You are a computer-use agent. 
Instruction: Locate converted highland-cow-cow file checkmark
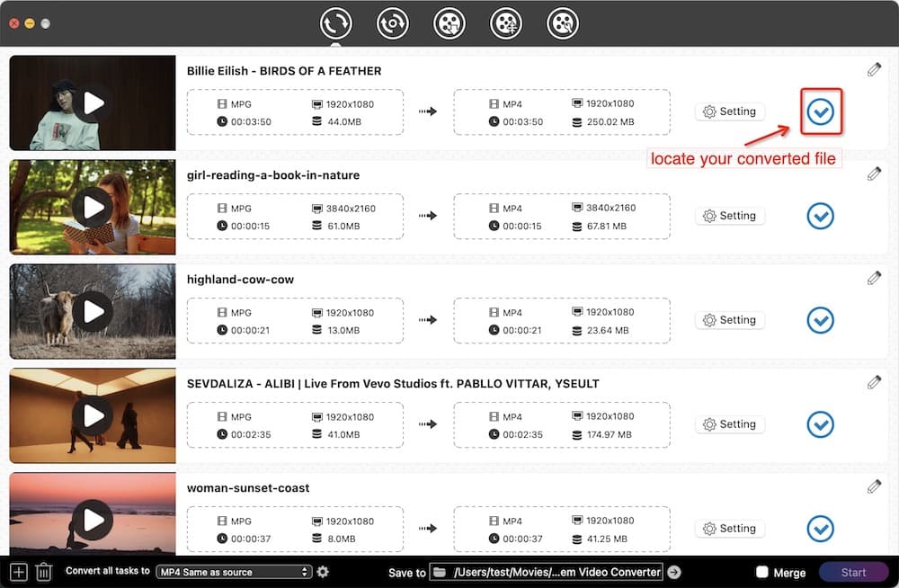(x=821, y=320)
